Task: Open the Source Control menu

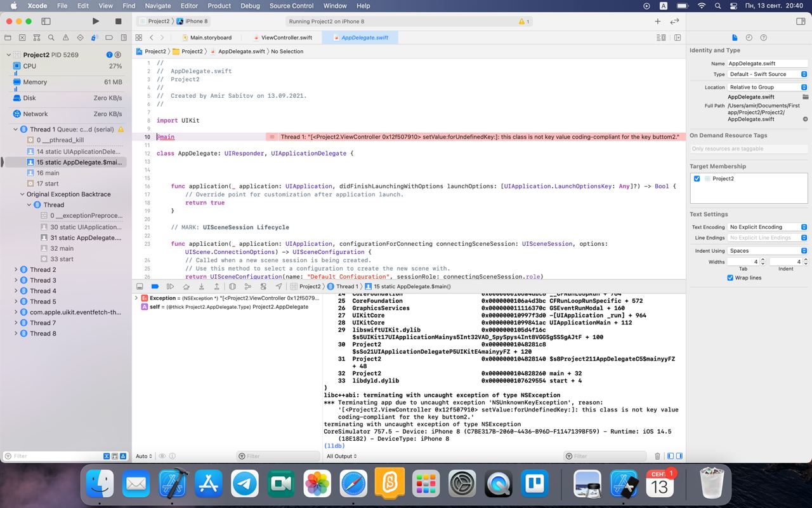Action: (x=291, y=6)
